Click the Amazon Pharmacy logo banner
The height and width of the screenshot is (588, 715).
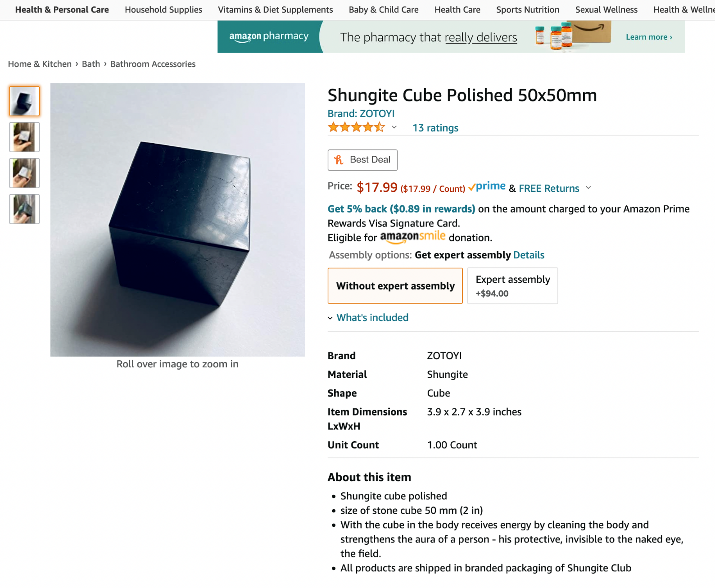(269, 36)
